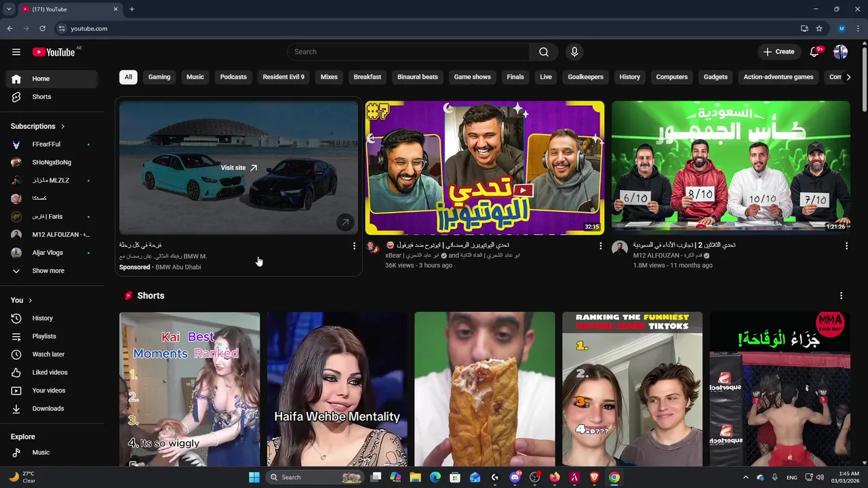Select the Resident Evil 9 chip
Image resolution: width=868 pixels, height=488 pixels.
[283, 77]
